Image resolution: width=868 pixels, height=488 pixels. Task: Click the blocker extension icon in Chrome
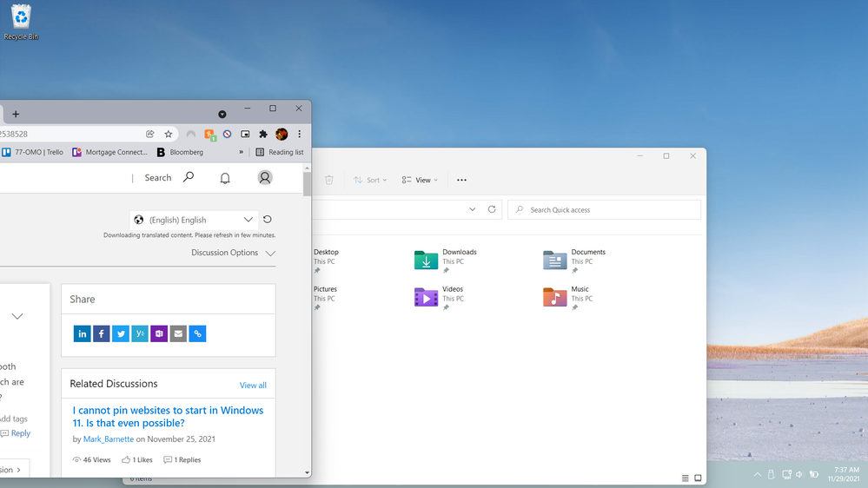click(x=227, y=134)
